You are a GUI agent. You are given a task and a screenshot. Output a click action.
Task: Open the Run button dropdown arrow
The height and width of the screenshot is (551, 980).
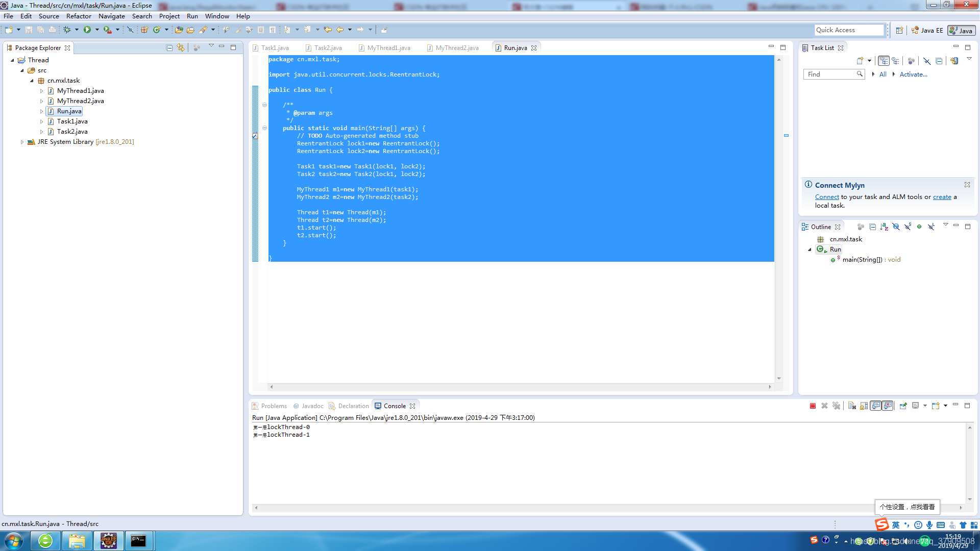[97, 30]
